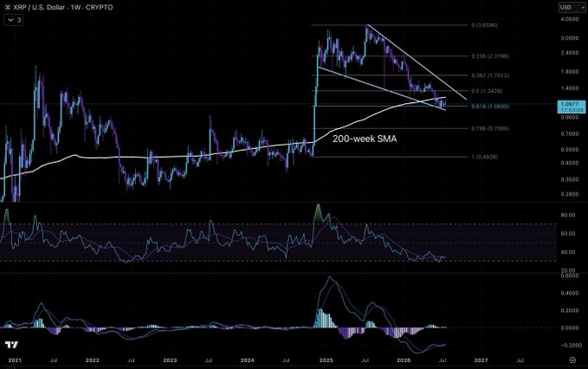
Task: Expand the collapsed indicators legend showing 3
Action: point(14,20)
